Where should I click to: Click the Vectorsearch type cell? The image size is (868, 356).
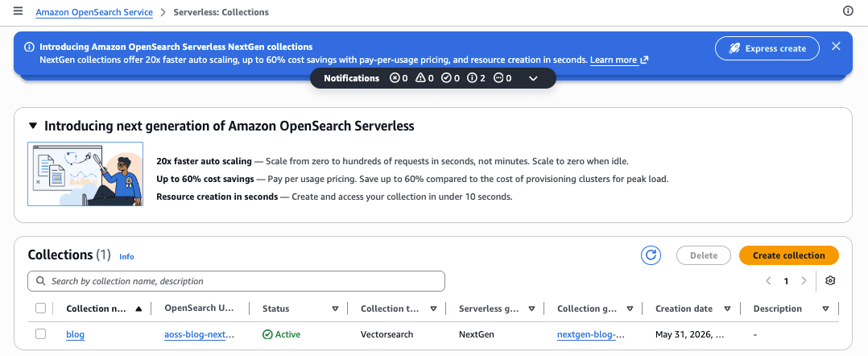(x=387, y=334)
